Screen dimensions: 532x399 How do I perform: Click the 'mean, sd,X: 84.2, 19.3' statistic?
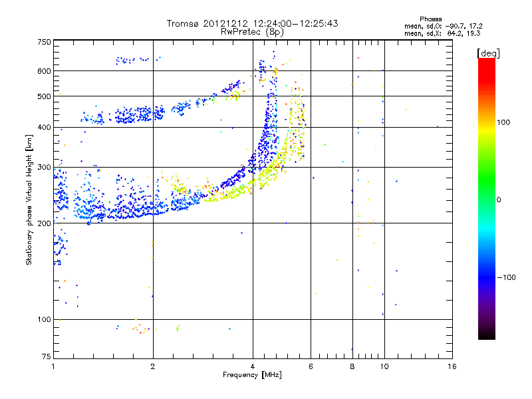[x=442, y=33]
